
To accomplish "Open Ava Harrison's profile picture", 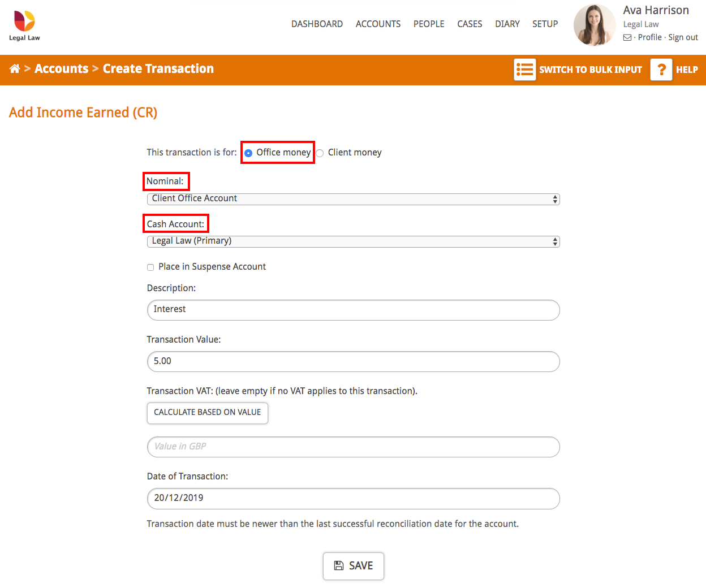I will pyautogui.click(x=594, y=25).
